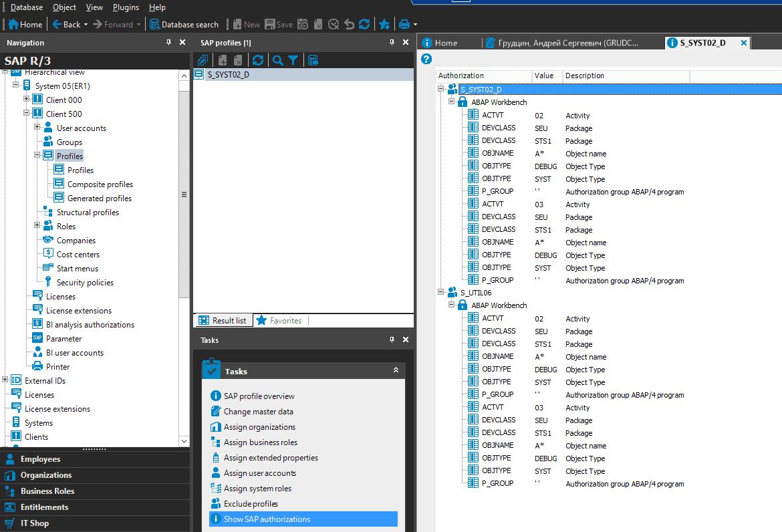The height and width of the screenshot is (532, 782).
Task: Open the Entitlements navigation category
Action: pos(44,507)
